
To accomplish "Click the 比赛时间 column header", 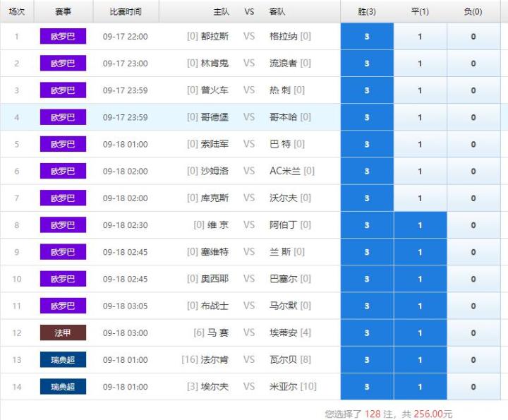I will pos(126,12).
